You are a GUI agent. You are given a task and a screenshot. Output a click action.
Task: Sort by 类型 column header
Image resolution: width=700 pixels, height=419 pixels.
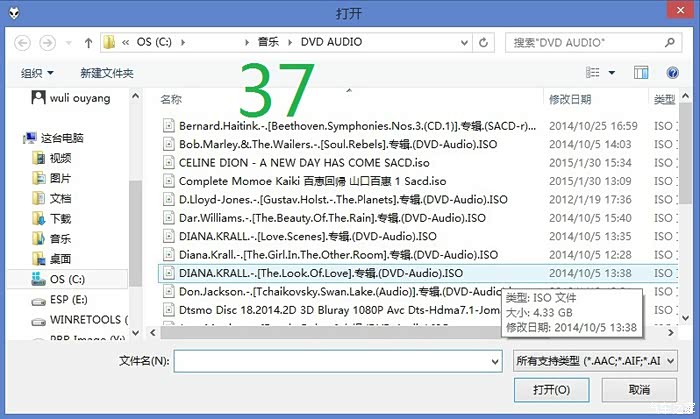click(664, 99)
